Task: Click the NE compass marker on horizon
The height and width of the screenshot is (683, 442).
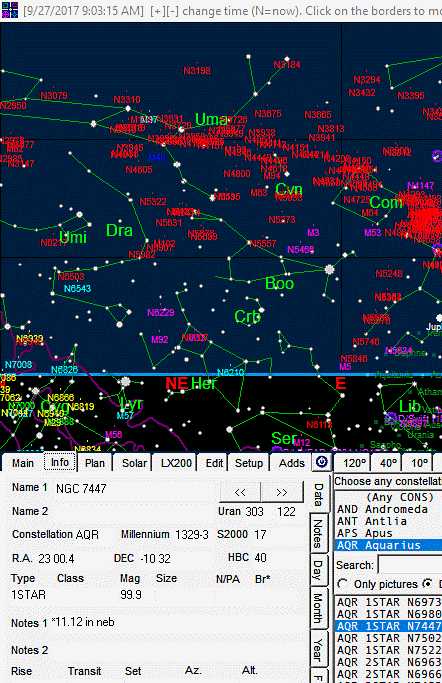Action: [176, 384]
